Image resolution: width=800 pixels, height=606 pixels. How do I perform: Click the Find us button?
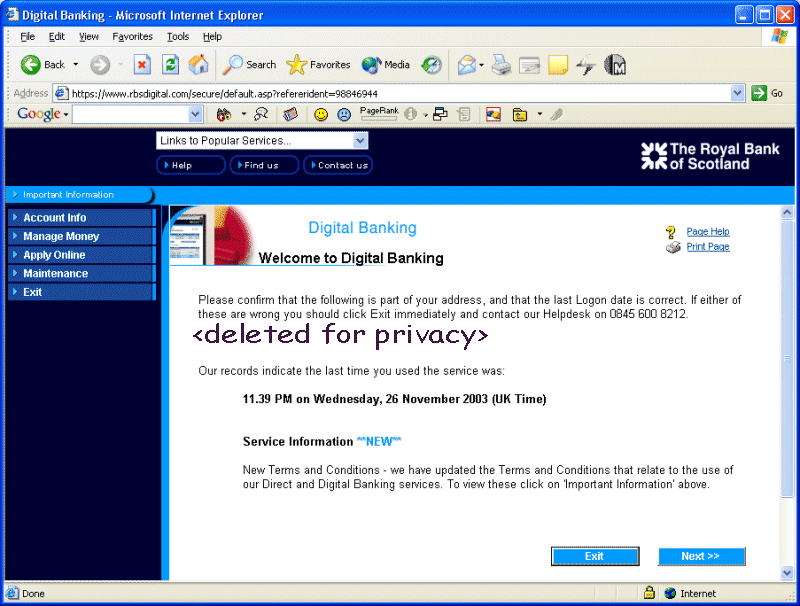264,165
